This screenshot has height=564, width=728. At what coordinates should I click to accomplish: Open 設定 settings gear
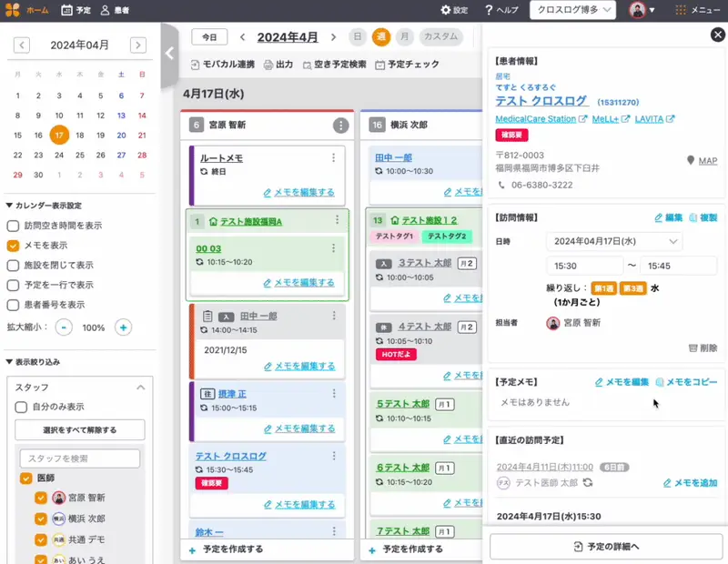[454, 10]
